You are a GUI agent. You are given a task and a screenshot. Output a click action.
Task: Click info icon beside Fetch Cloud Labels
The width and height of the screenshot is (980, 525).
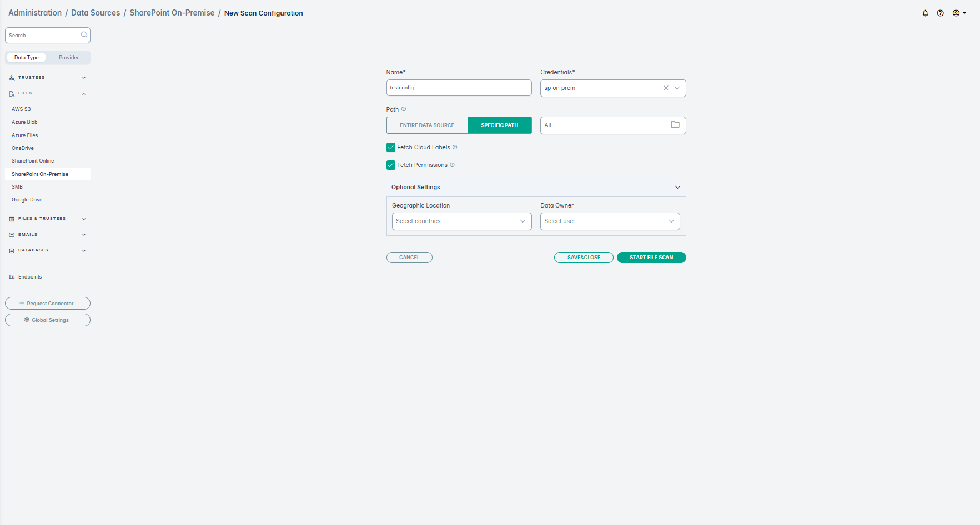point(455,148)
